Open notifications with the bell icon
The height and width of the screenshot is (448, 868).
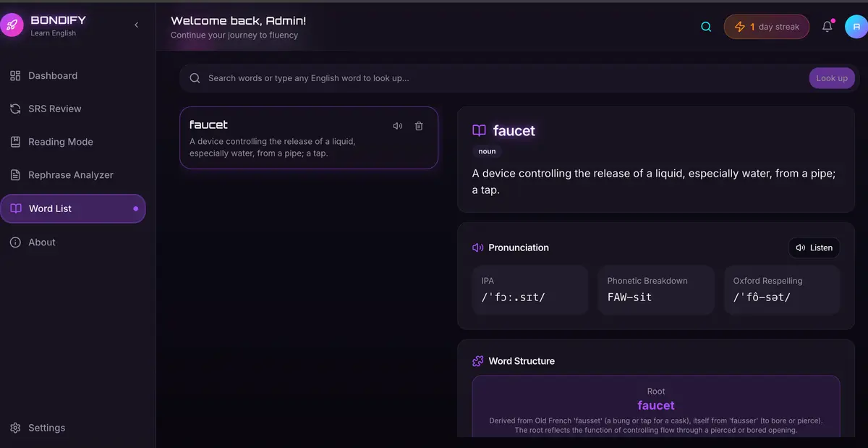point(827,27)
